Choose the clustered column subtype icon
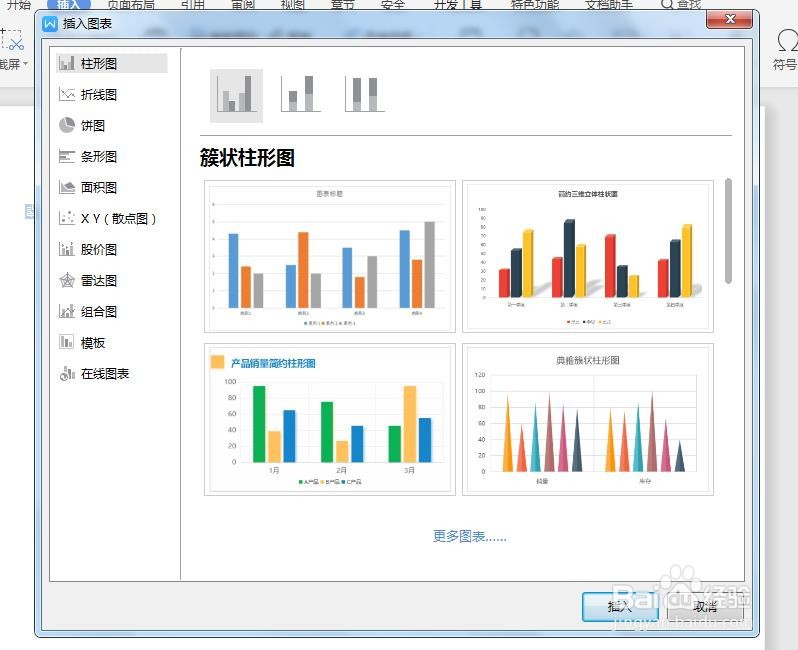The width and height of the screenshot is (798, 650). pyautogui.click(x=236, y=95)
